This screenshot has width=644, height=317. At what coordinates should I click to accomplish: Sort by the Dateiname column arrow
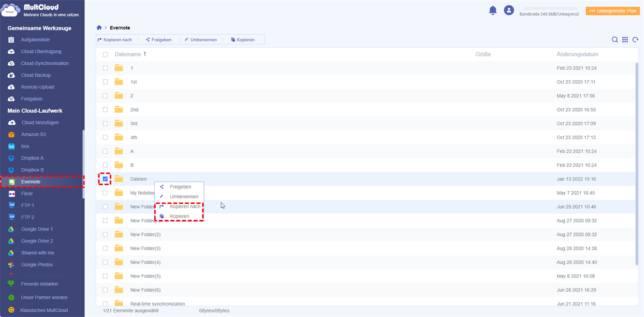[x=145, y=54]
